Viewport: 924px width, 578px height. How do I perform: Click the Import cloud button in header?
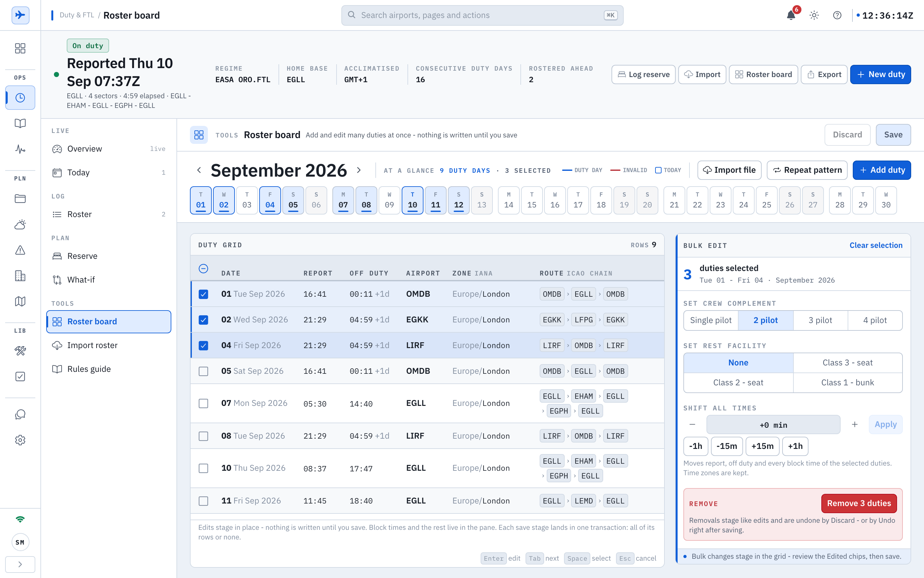tap(702, 74)
